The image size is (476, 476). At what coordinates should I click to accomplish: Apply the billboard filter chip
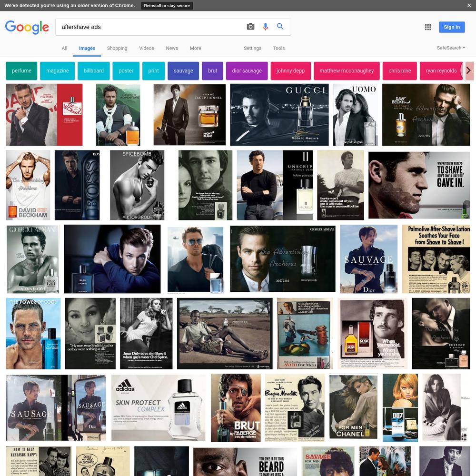(93, 71)
